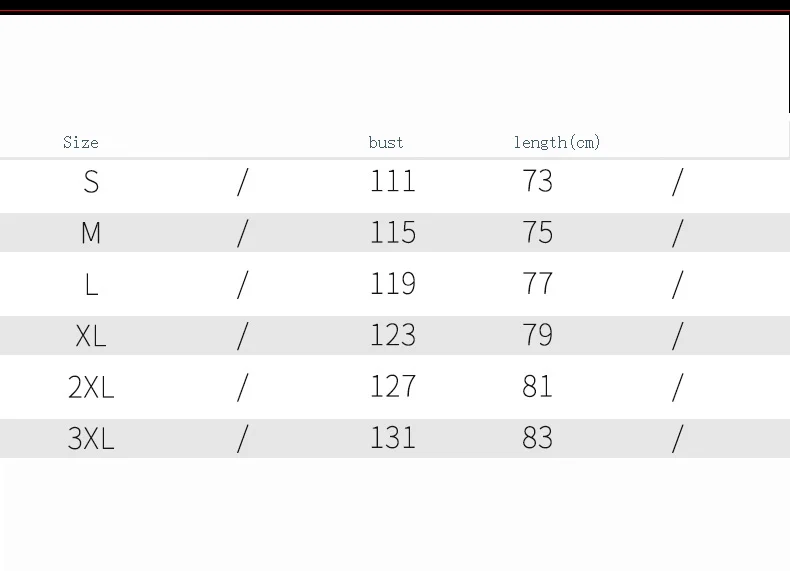Click length value 83
The width and height of the screenshot is (790, 571).
click(x=538, y=437)
